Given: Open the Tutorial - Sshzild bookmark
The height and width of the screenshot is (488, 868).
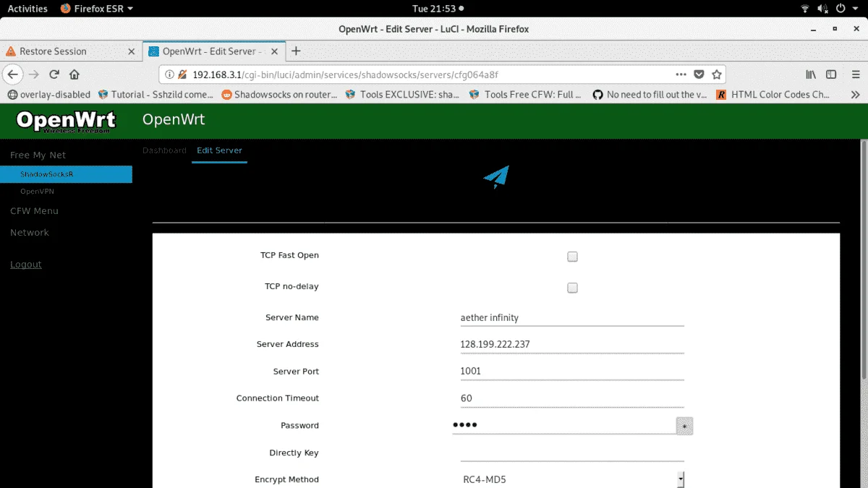Looking at the screenshot, I should 156,95.
